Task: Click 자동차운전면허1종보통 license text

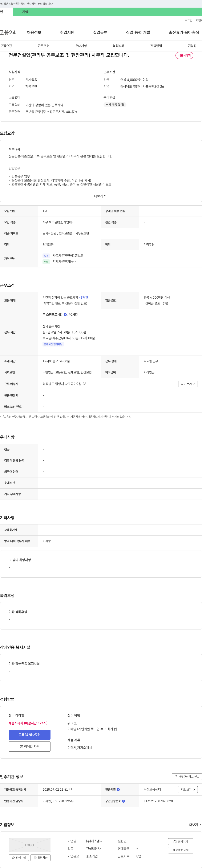Action: (68, 256)
